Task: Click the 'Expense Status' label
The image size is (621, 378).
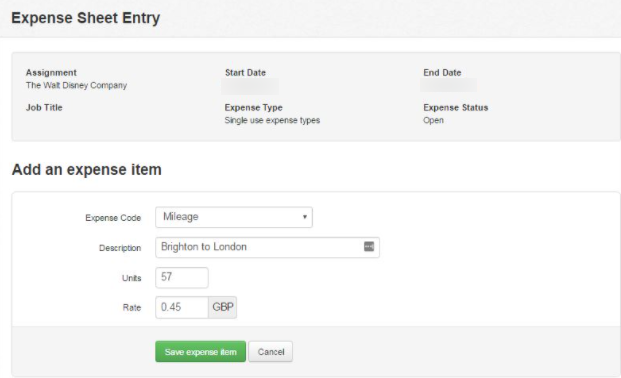Action: click(455, 107)
